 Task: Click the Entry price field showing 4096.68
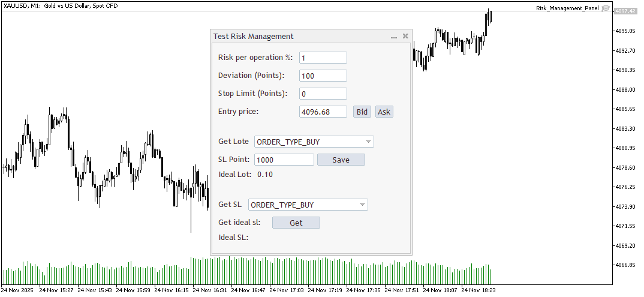[323, 112]
